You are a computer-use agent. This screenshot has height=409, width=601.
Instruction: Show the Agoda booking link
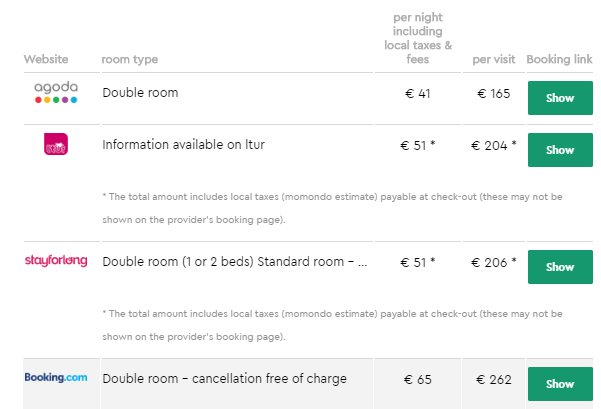[560, 98]
